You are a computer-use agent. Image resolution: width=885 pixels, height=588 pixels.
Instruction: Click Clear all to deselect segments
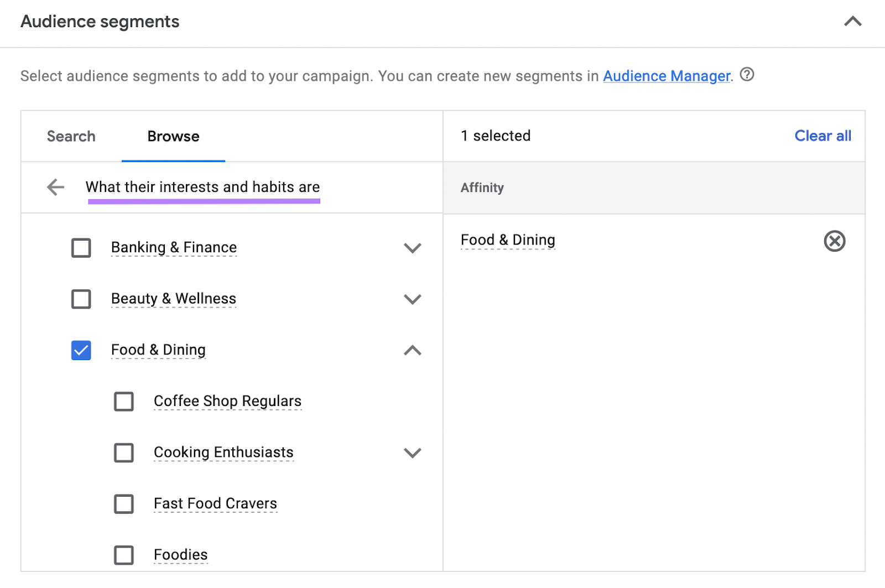tap(822, 136)
